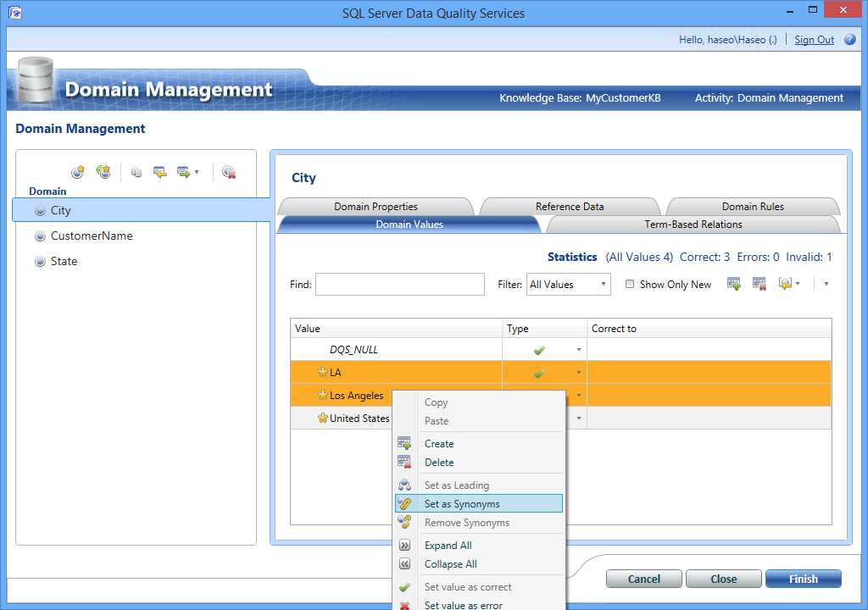Choose Copy in the context menu
Image resolution: width=868 pixels, height=610 pixels.
coord(479,402)
